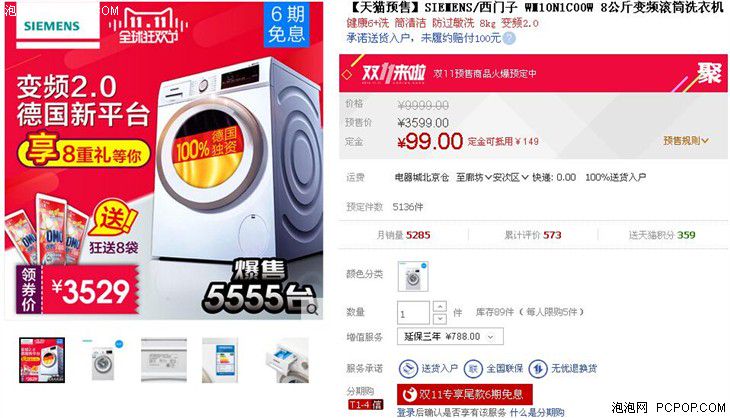Screen dimensions: 730x418
Task: Click the 送货入户 service icon
Action: coord(408,369)
